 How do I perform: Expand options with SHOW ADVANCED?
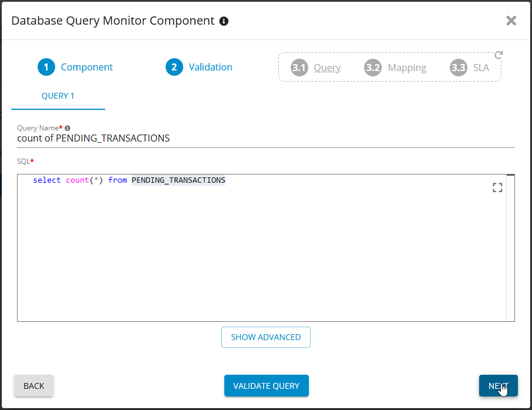tap(265, 337)
